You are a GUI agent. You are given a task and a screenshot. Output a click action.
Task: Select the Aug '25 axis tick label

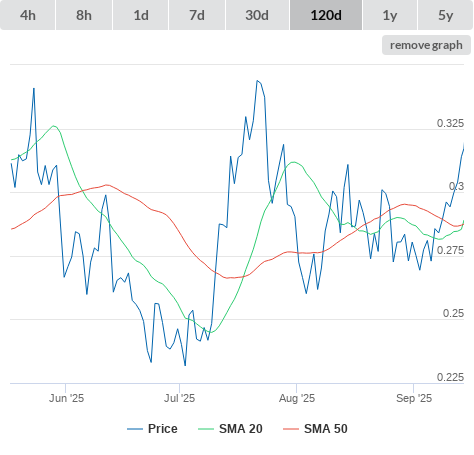point(297,398)
